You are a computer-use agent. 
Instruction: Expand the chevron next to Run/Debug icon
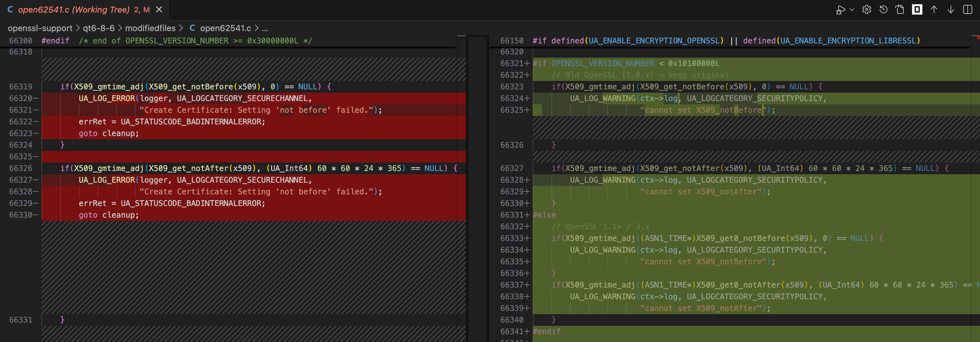click(x=852, y=9)
